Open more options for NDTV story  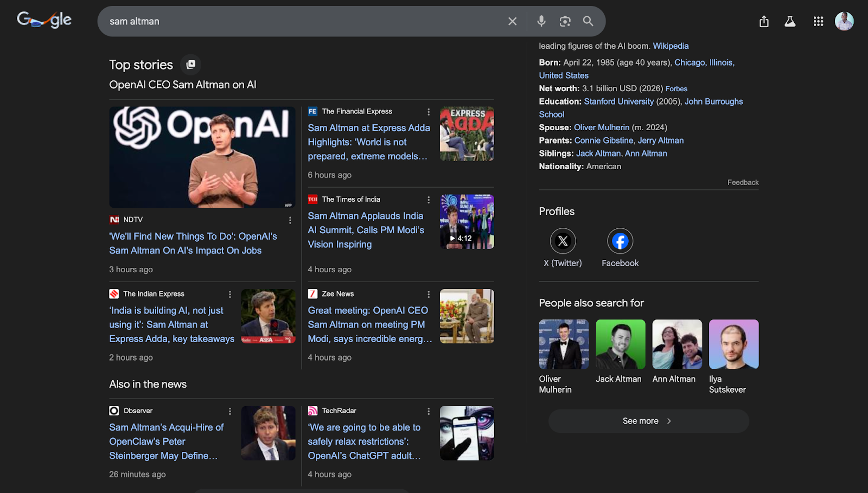[x=290, y=220]
